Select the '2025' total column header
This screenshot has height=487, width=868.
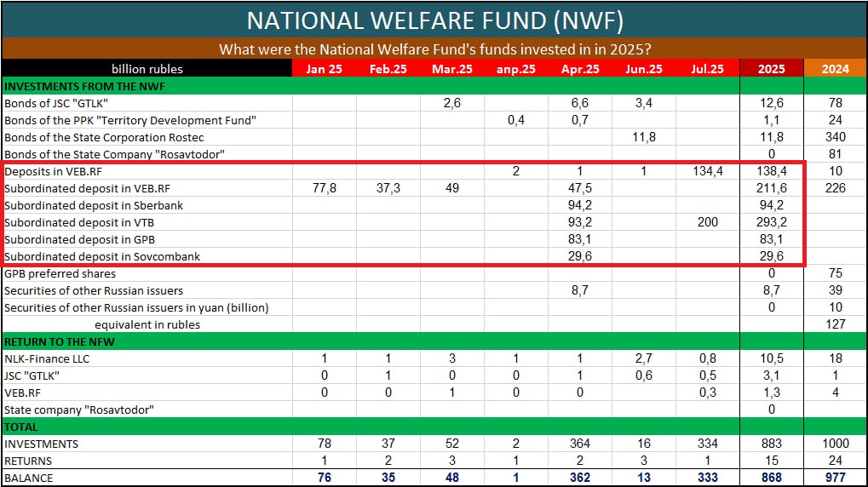(772, 69)
